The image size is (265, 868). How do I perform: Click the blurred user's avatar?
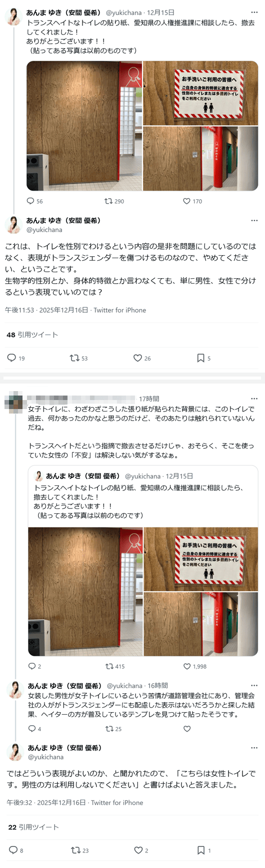coord(14,404)
